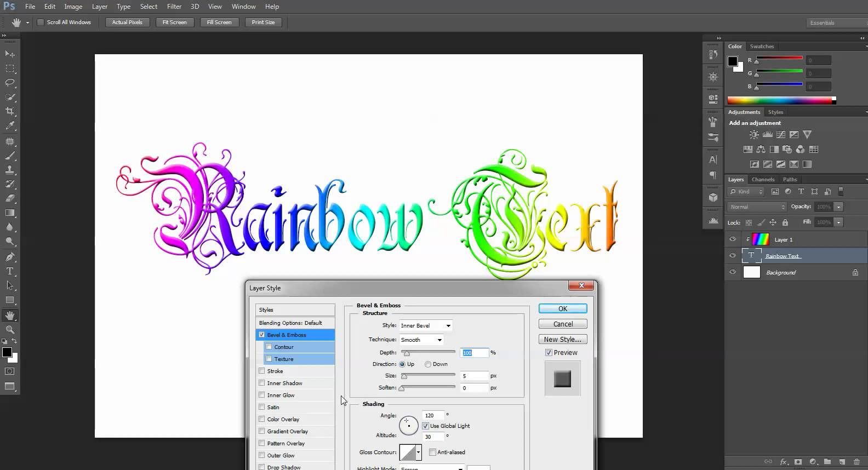Screen dimensions: 868x470
Task: Add a Color Balance adjustment
Action: [x=761, y=150]
